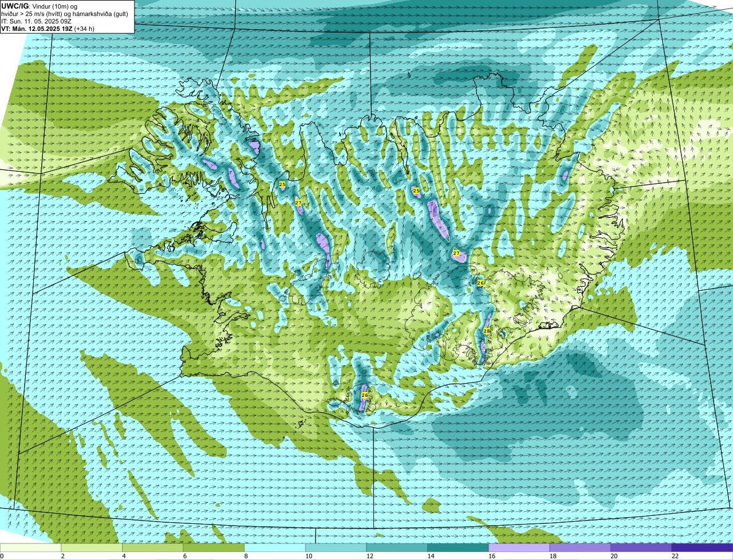Click the 'UWC/IG: Vindur (10m) og' title line
The image size is (733, 560).
(x=40, y=6)
